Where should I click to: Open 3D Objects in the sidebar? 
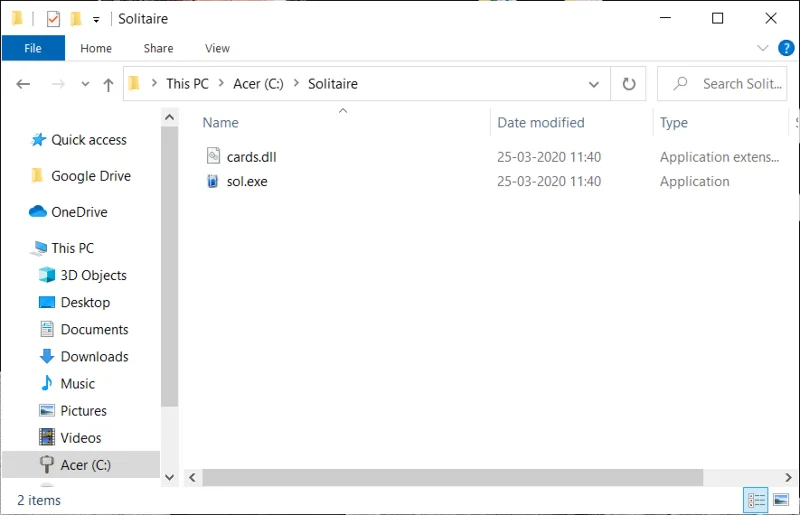(93, 275)
